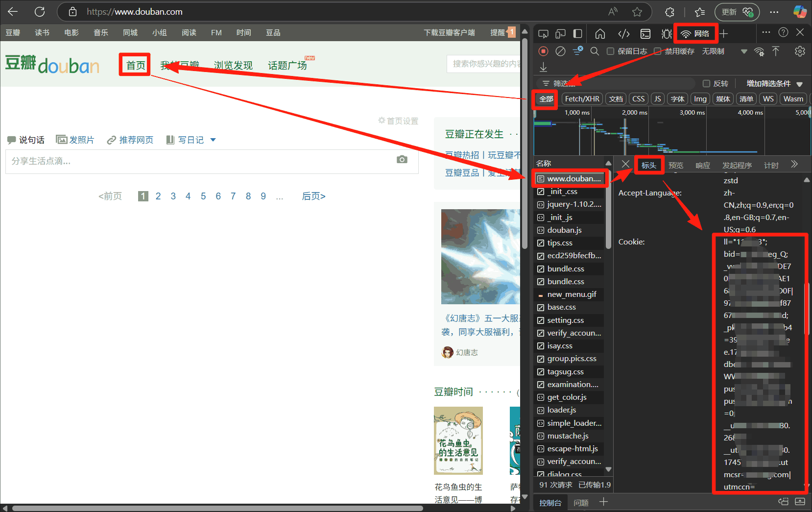Import HAR file upload arrow

pyautogui.click(x=776, y=51)
